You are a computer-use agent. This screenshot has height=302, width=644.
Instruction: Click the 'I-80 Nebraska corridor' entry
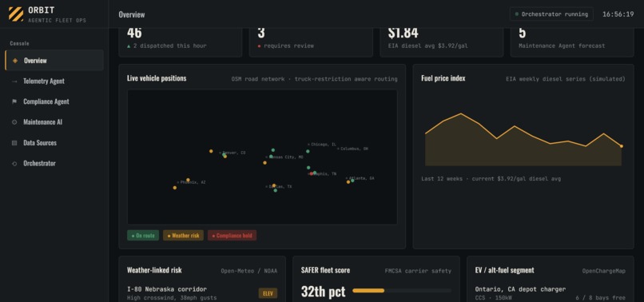tap(167, 289)
